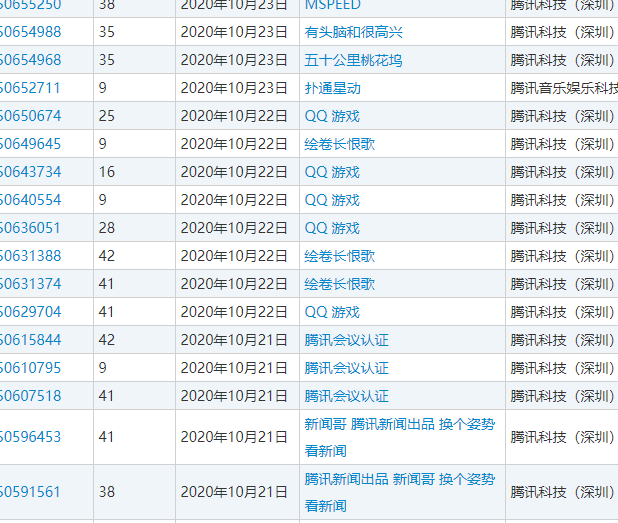
Task: Select date 2020年10月23日 in 扑通星动 row
Action: [x=234, y=88]
